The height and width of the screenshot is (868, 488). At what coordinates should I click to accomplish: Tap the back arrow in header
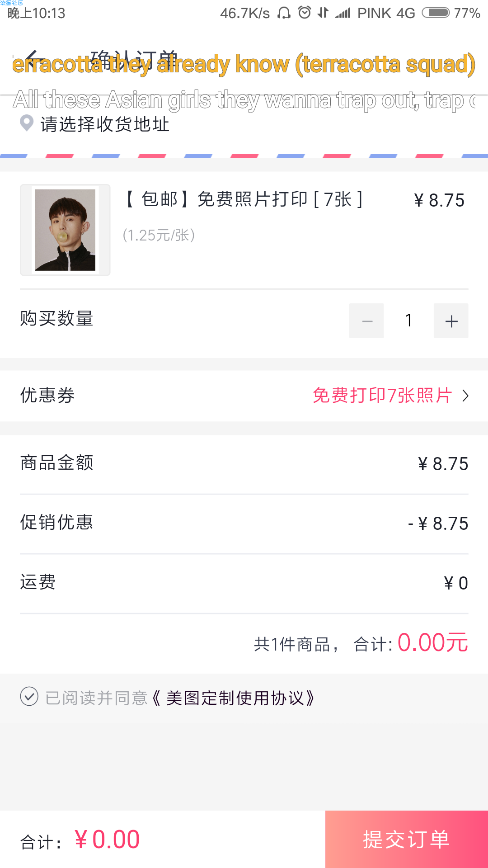(34, 61)
